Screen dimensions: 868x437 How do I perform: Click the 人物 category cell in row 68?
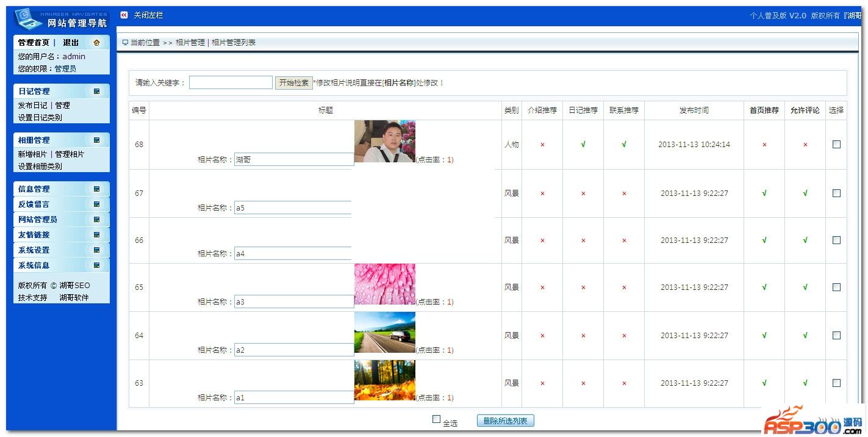pos(512,145)
